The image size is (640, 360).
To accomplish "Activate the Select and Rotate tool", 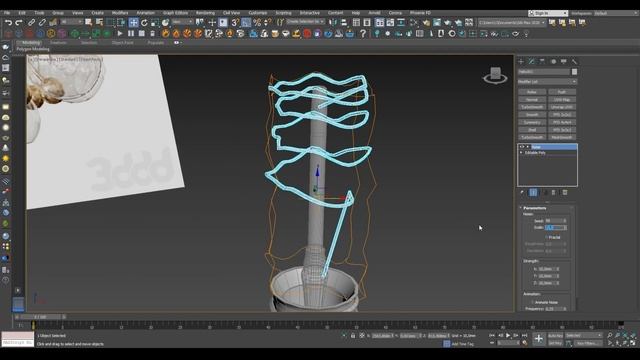I will point(144,22).
